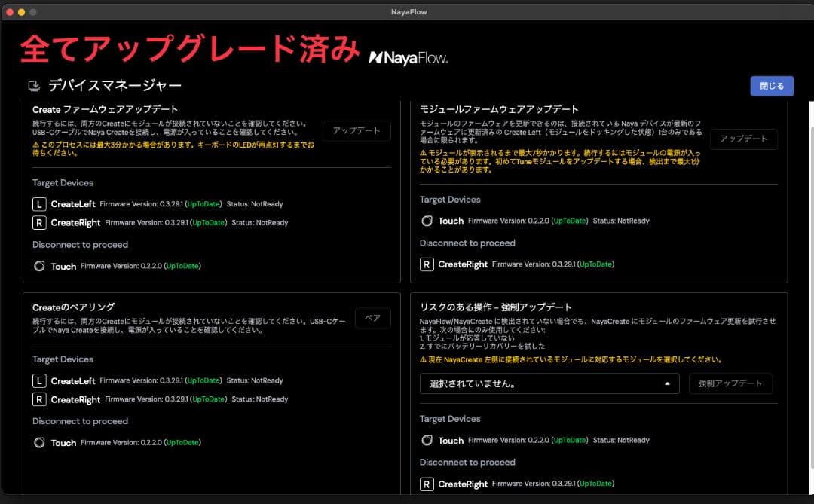The height and width of the screenshot is (504, 814).
Task: Open the 選択されていません module selection dropdown
Action: point(549,383)
